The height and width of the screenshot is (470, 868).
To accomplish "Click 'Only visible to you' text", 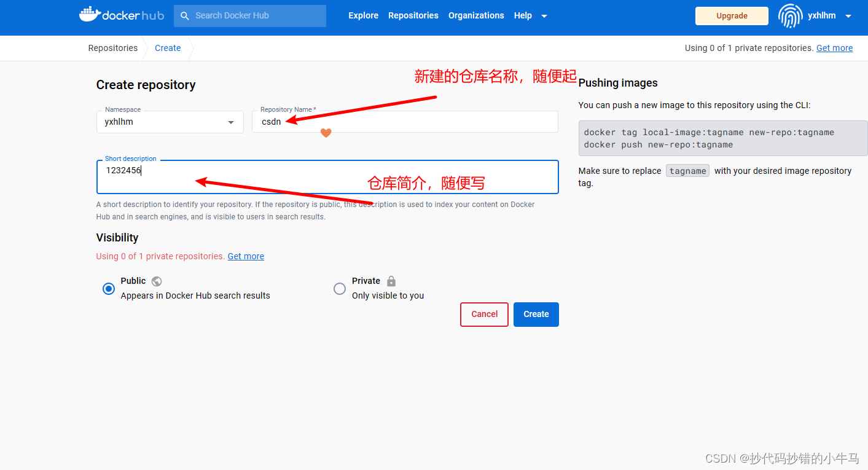I will [388, 296].
